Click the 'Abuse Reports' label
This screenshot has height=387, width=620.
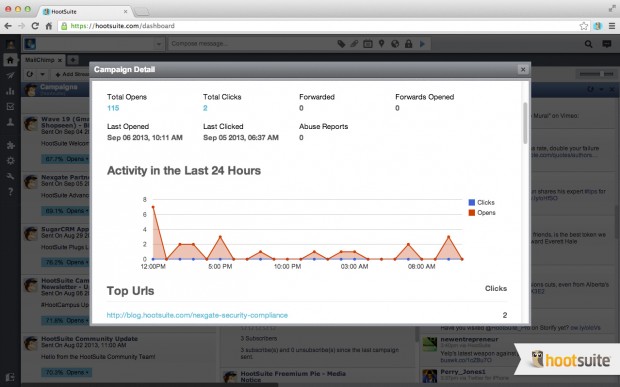(323, 126)
